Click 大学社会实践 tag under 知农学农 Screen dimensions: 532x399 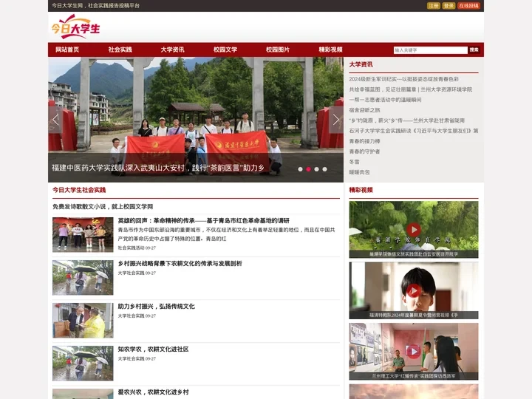click(x=131, y=358)
